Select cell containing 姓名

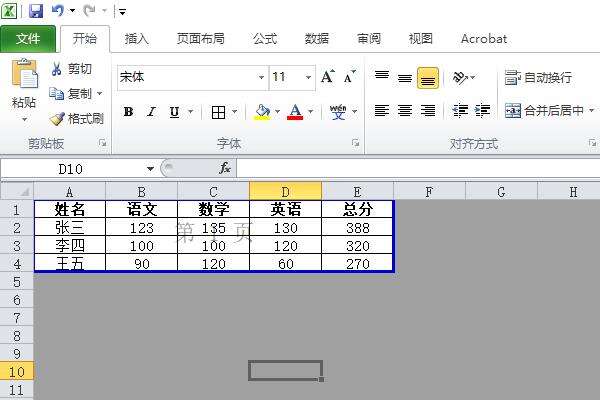70,209
